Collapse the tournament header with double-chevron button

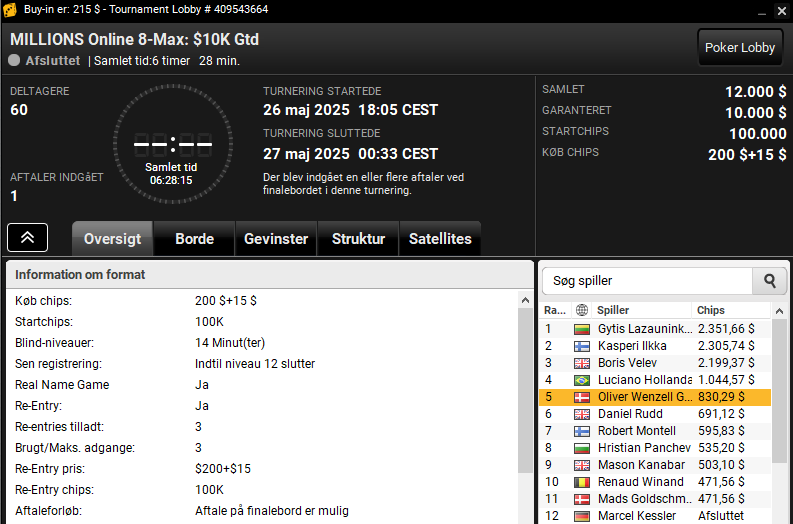(x=27, y=237)
